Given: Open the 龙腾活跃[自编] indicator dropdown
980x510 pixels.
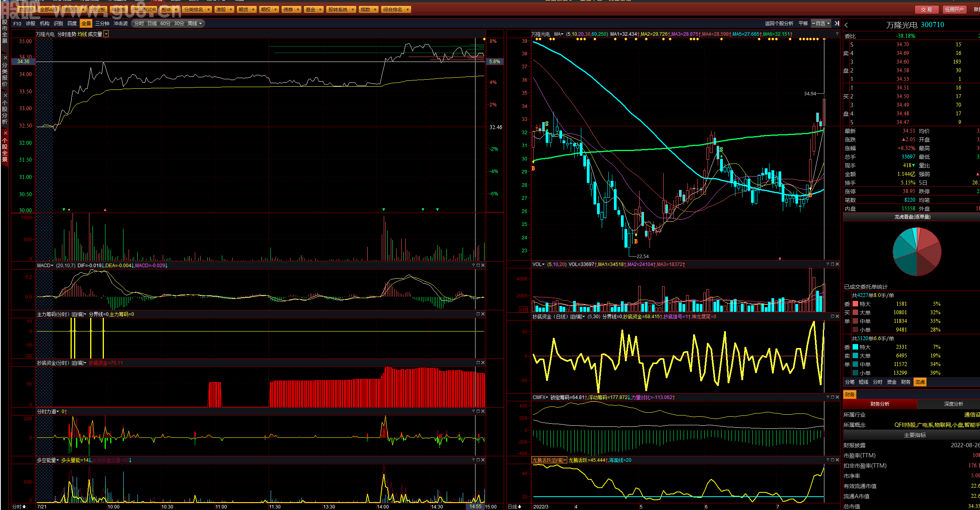Looking at the screenshot, I should tap(550, 460).
